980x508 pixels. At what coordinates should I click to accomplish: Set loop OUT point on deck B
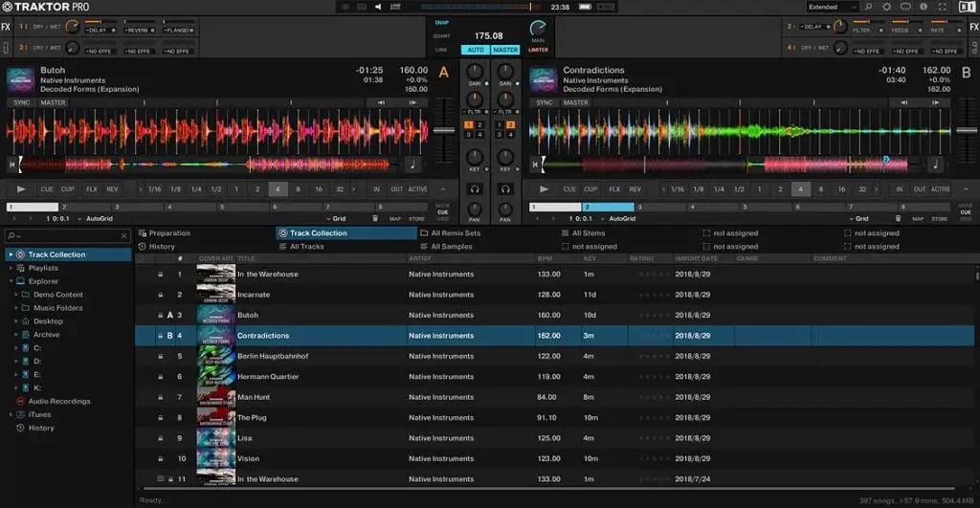(920, 189)
